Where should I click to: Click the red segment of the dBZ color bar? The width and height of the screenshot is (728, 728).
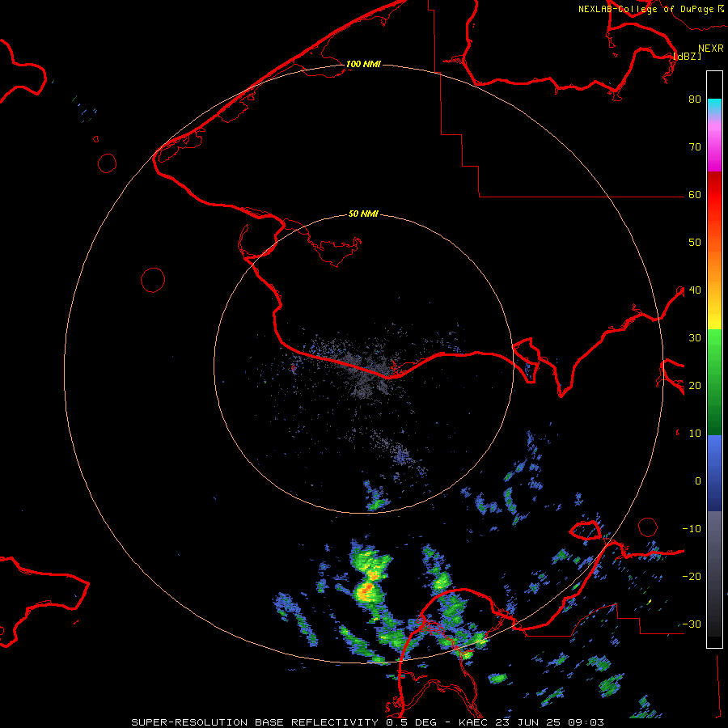(714, 194)
